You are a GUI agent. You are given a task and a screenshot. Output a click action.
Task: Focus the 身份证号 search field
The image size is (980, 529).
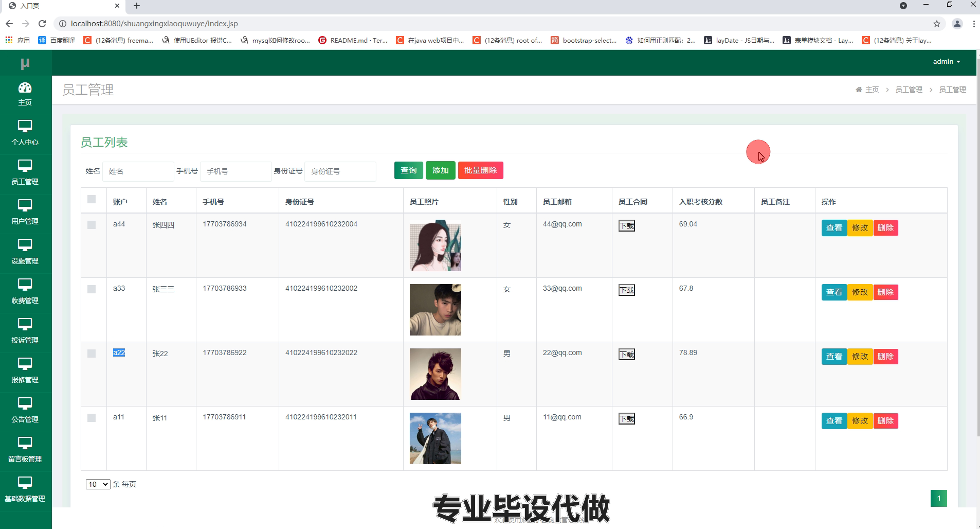(x=340, y=171)
